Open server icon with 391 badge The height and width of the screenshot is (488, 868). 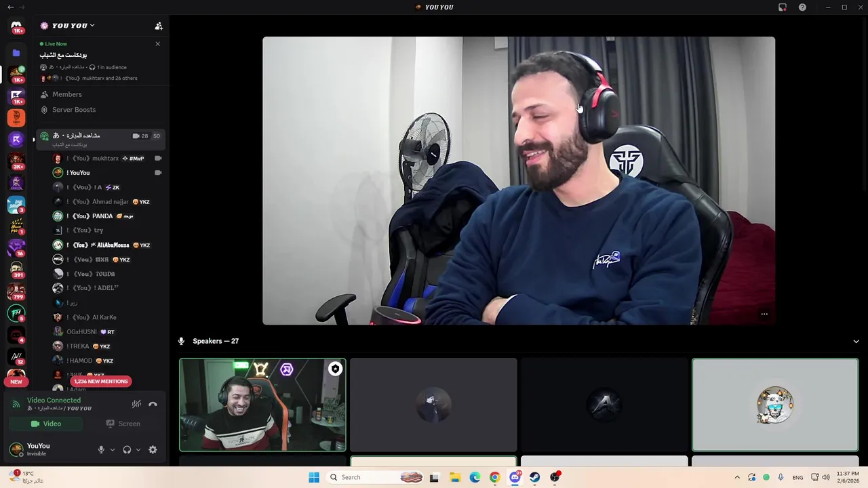tap(16, 269)
